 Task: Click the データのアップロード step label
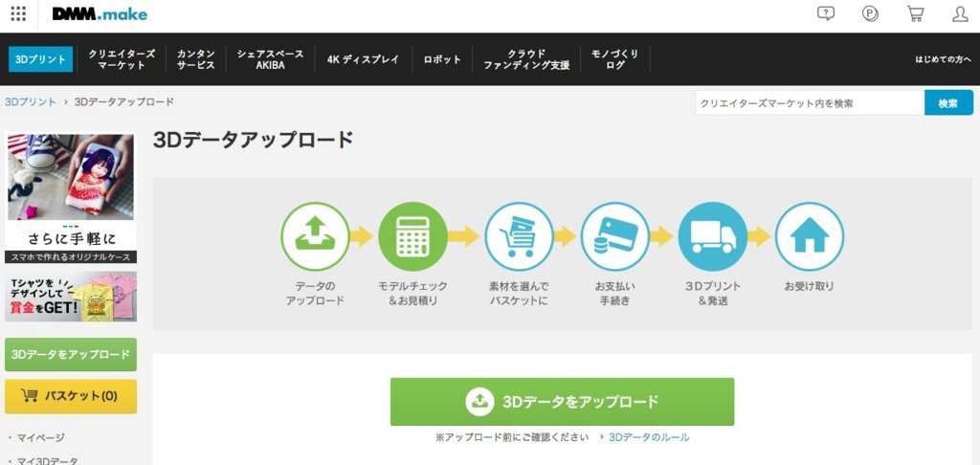pyautogui.click(x=315, y=294)
